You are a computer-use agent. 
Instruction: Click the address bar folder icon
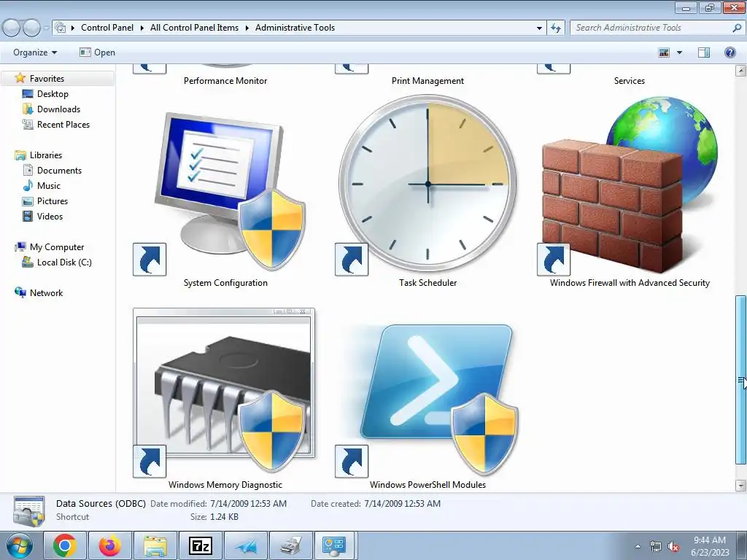(x=60, y=28)
